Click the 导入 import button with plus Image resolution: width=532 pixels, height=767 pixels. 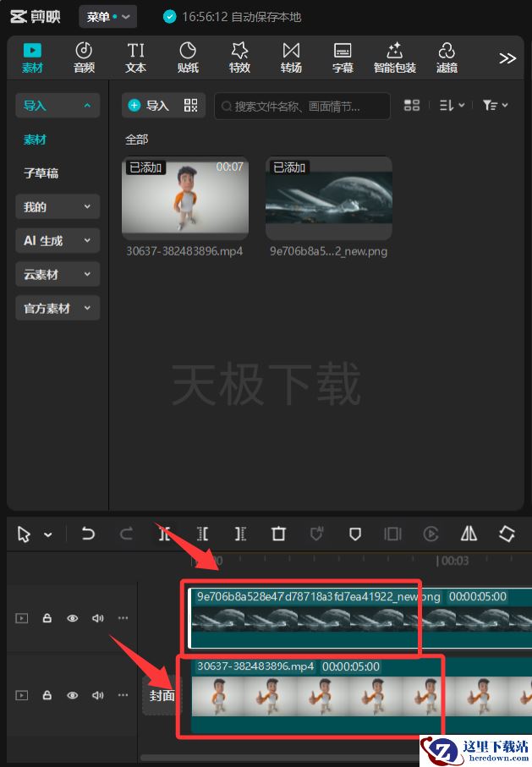148,105
